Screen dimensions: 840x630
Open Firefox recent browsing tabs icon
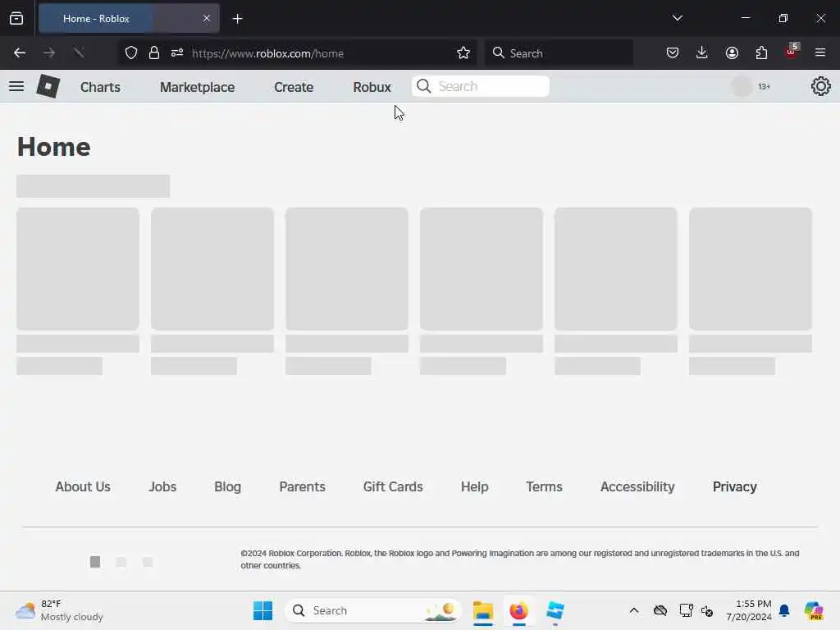pos(16,18)
